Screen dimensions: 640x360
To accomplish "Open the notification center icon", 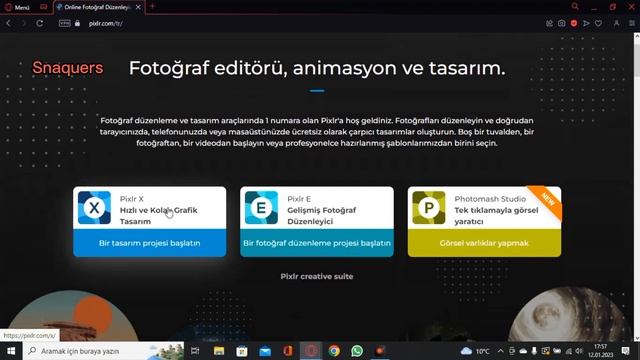I will (626, 351).
